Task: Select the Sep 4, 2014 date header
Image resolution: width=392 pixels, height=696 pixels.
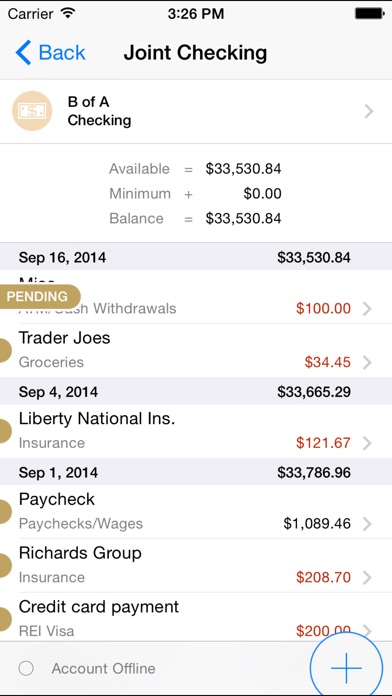Action: 196,391
